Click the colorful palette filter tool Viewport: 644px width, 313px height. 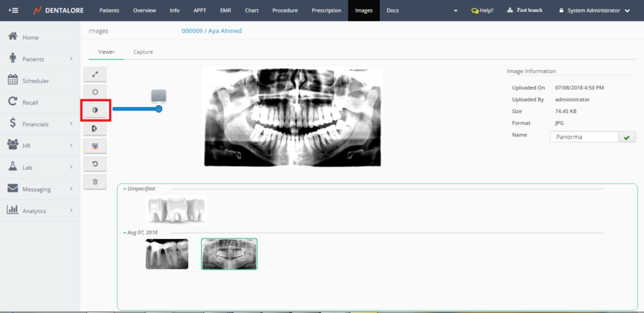(x=95, y=146)
